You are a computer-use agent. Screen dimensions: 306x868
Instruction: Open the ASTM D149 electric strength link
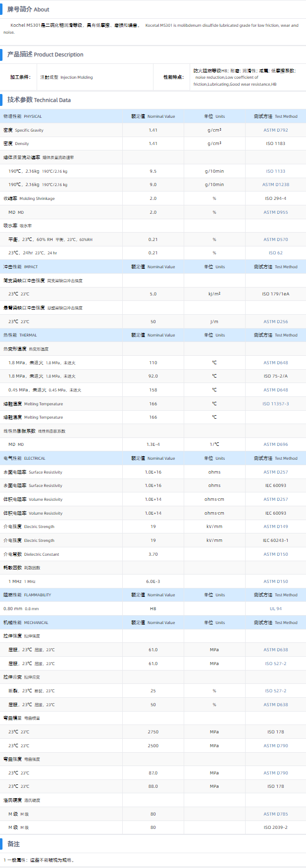pyautogui.click(x=275, y=527)
